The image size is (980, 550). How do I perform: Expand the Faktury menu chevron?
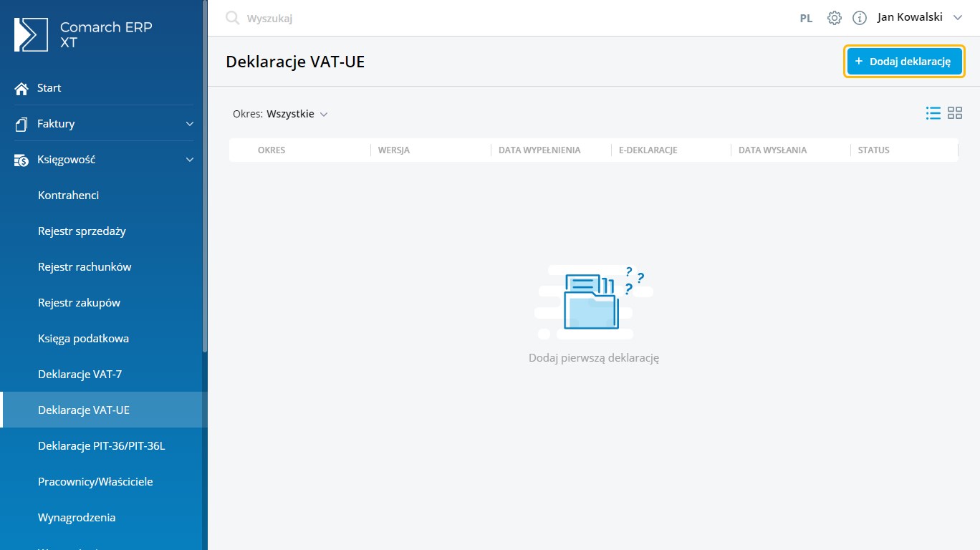(x=190, y=124)
